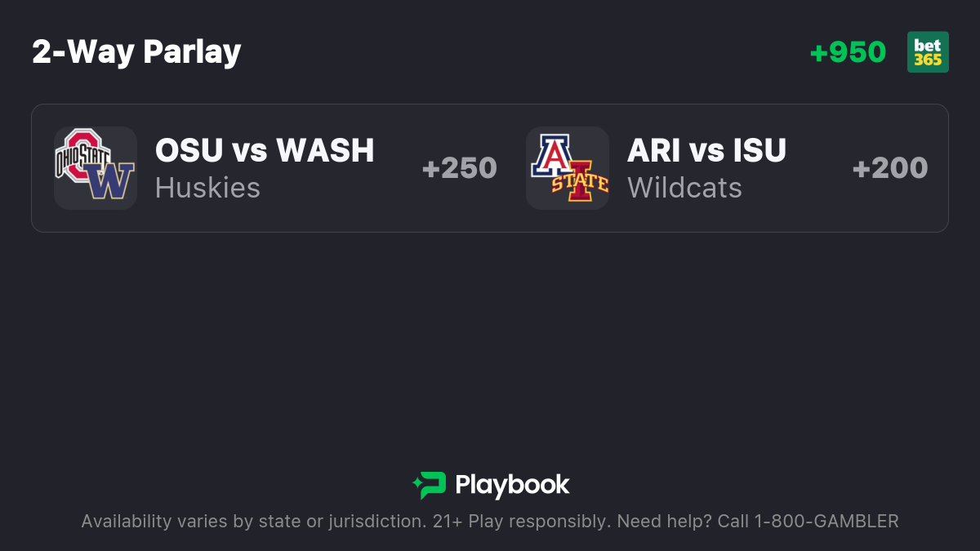Open the OSU vs WASH matchup
This screenshot has width=980, height=551.
click(265, 150)
